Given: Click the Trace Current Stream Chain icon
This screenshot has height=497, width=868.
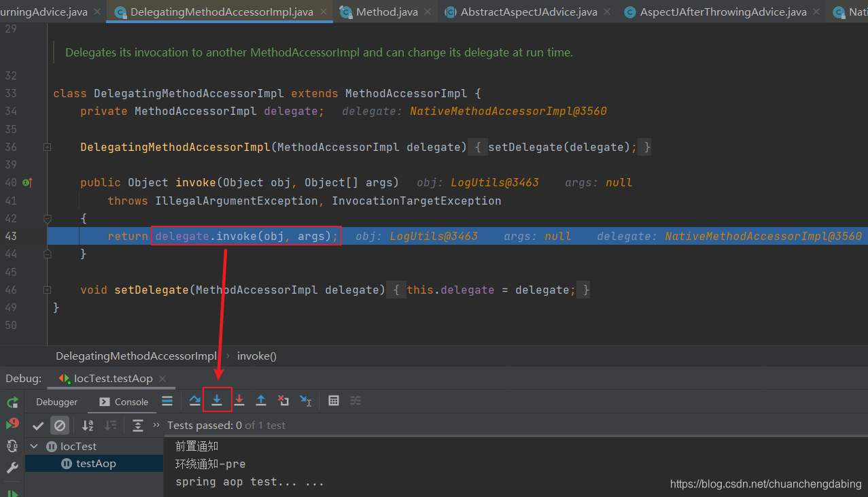Looking at the screenshot, I should click(355, 400).
